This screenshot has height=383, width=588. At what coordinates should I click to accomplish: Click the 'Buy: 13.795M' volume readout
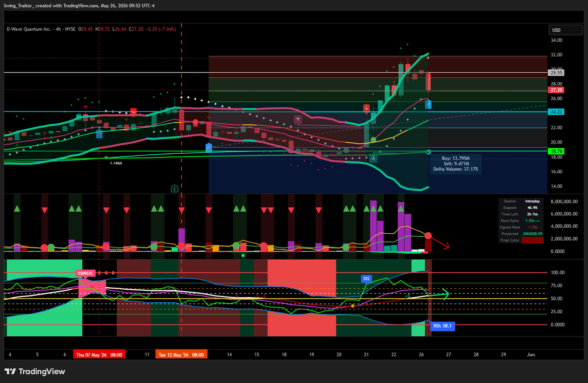pyautogui.click(x=456, y=159)
